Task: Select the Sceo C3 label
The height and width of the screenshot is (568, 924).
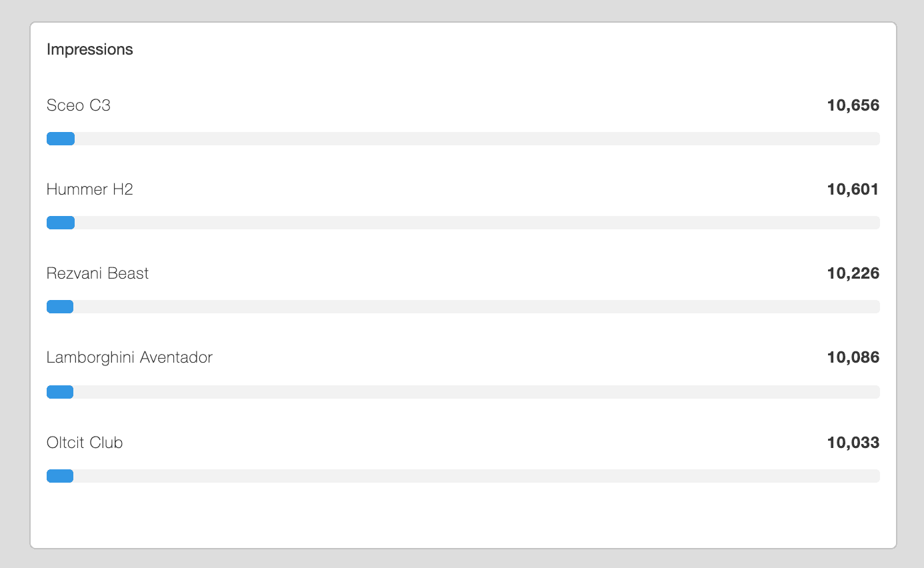Action: (x=79, y=105)
